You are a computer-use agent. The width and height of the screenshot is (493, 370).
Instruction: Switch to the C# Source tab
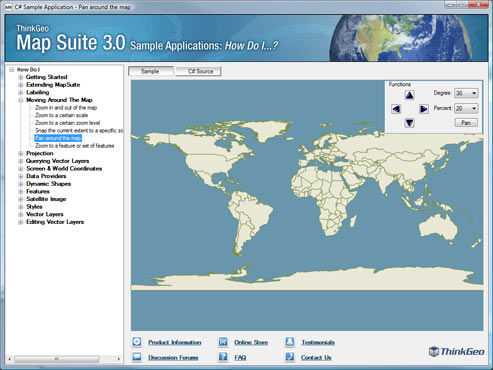coord(198,71)
